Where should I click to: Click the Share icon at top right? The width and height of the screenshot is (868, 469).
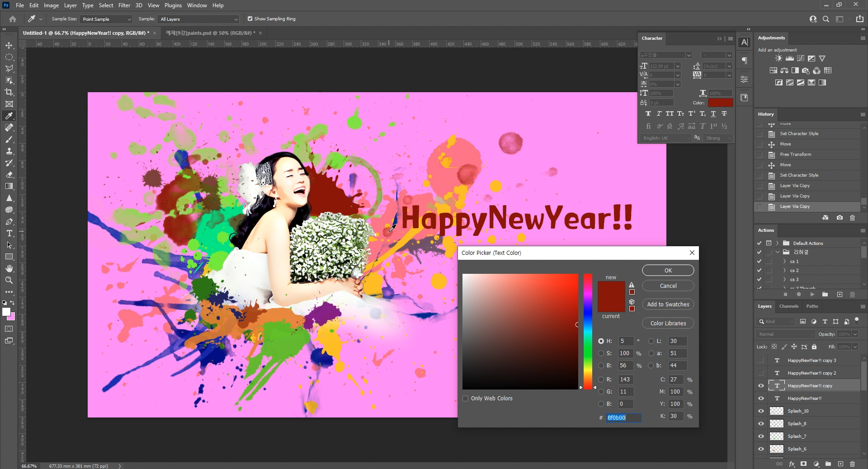(859, 19)
